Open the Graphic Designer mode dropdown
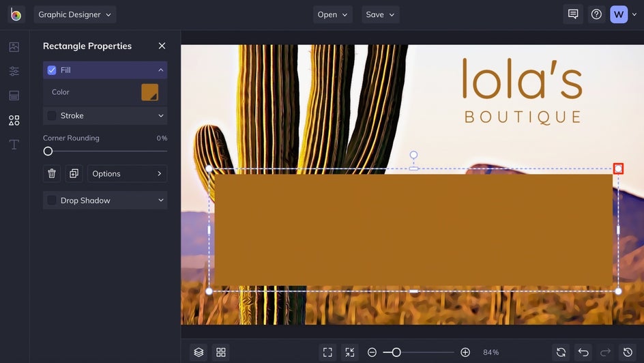This screenshot has width=644, height=363. point(75,14)
